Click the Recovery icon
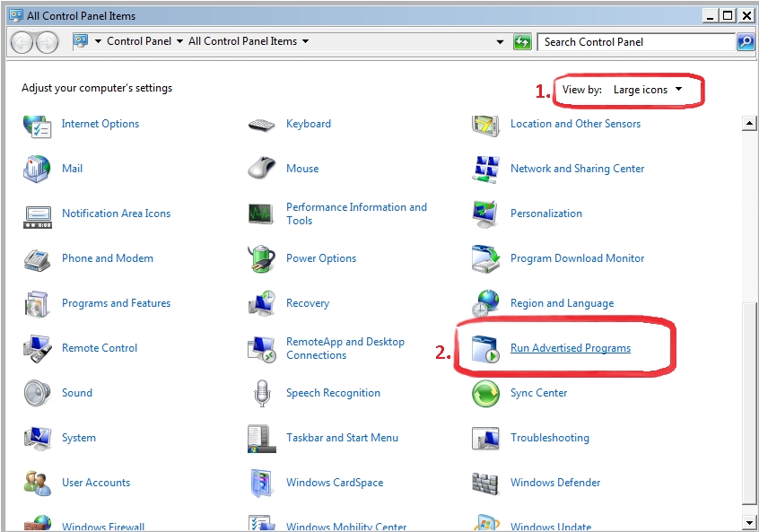This screenshot has height=532, width=759. 261,303
